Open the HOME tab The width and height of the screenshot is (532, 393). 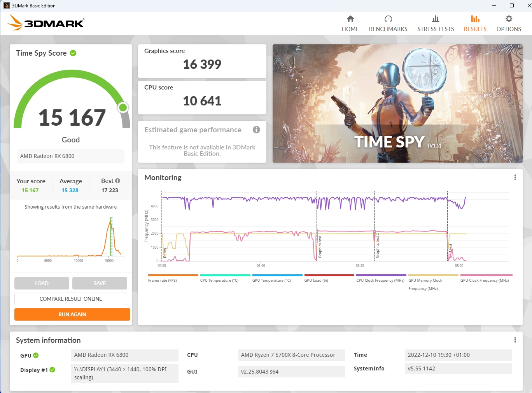350,23
